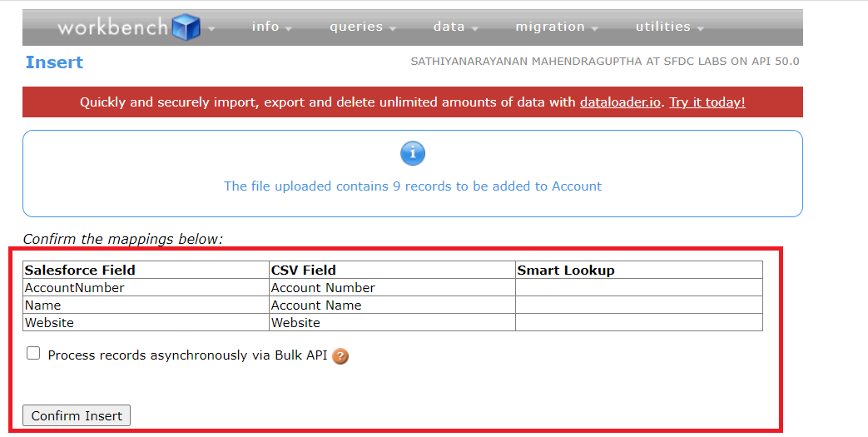Click the Confirm Insert button
The image size is (868, 437).
77,415
